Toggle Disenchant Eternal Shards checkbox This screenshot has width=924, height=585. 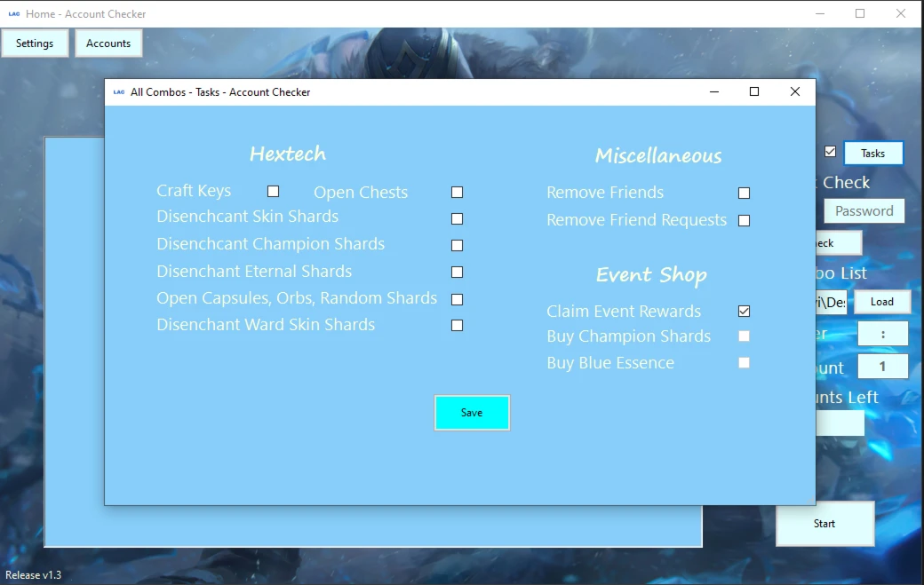coord(457,273)
